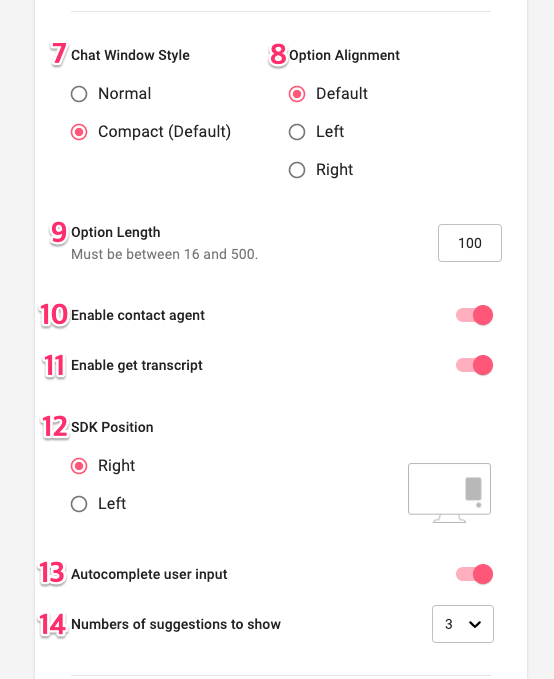The height and width of the screenshot is (679, 554).
Task: Click the SDK position monitor preview
Action: point(449,493)
